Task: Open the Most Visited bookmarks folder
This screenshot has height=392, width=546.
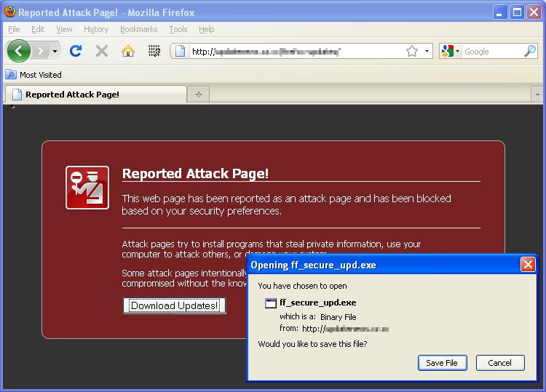Action: (x=33, y=75)
